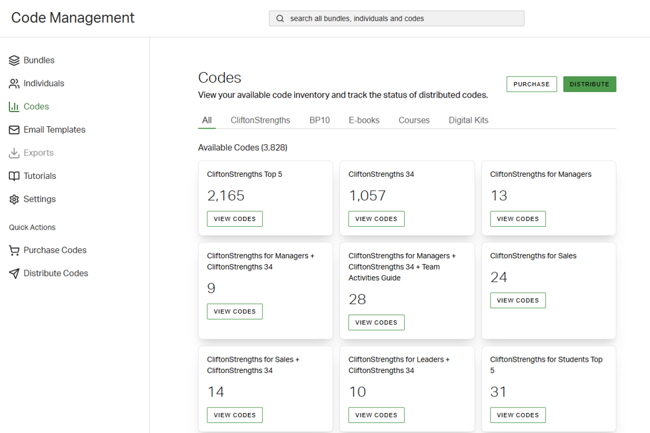The width and height of the screenshot is (650, 433).
Task: Click the Bundles stack icon
Action: [14, 60]
